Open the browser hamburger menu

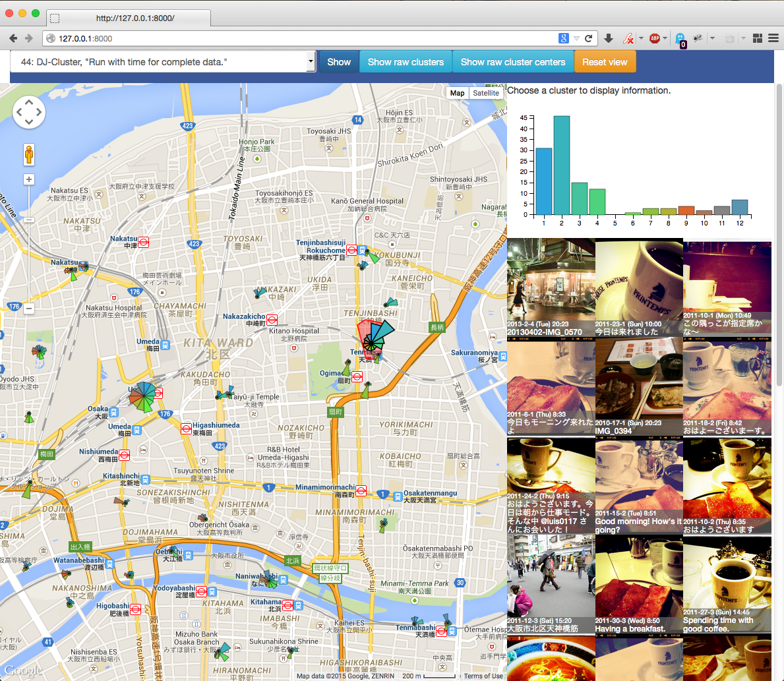773,38
